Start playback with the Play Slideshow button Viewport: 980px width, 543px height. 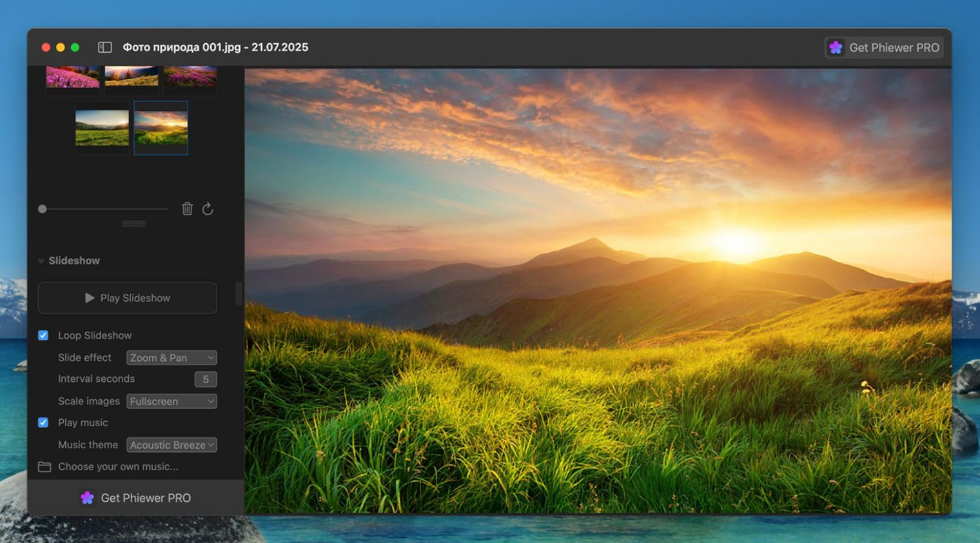[x=128, y=298]
